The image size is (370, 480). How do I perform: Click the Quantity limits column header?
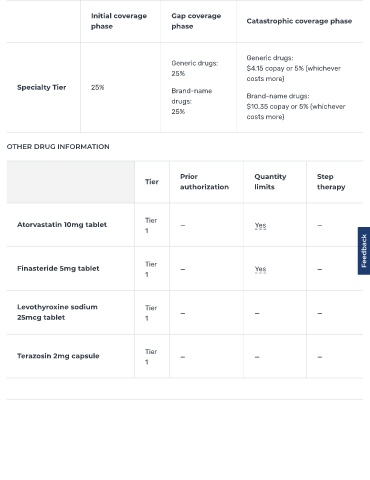pyautogui.click(x=270, y=182)
